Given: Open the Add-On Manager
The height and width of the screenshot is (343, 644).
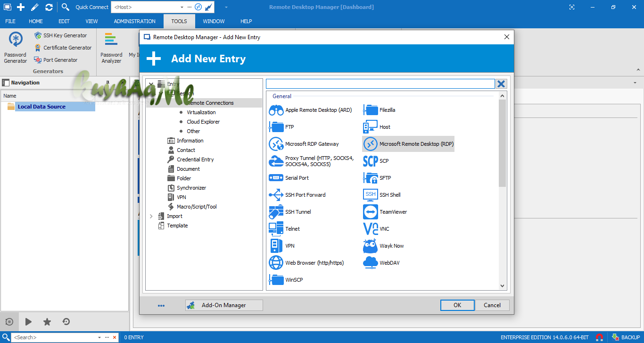Looking at the screenshot, I should tap(224, 305).
